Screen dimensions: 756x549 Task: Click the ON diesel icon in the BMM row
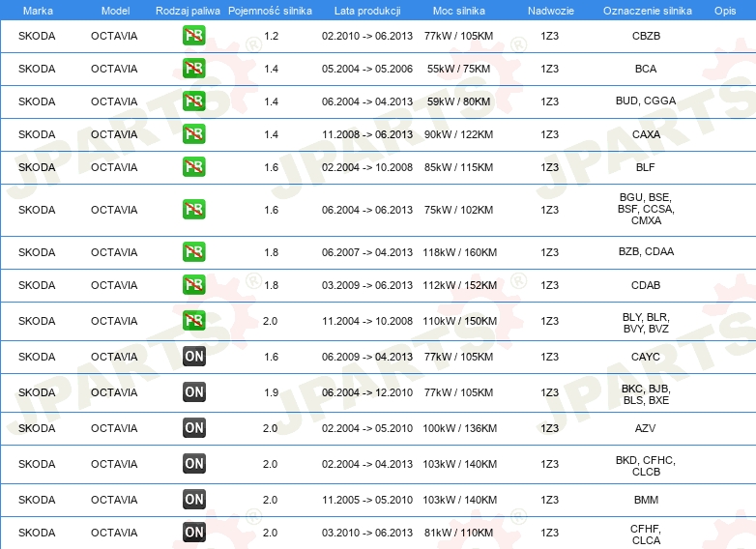point(193,500)
